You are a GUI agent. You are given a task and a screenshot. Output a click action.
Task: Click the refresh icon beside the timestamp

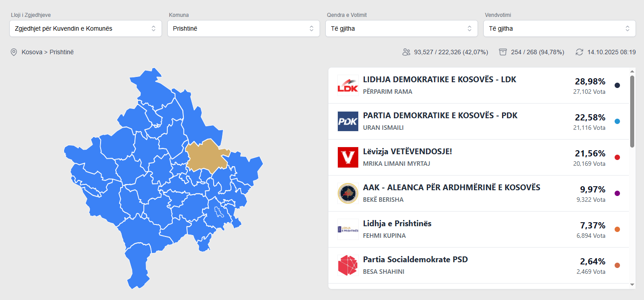coord(579,52)
